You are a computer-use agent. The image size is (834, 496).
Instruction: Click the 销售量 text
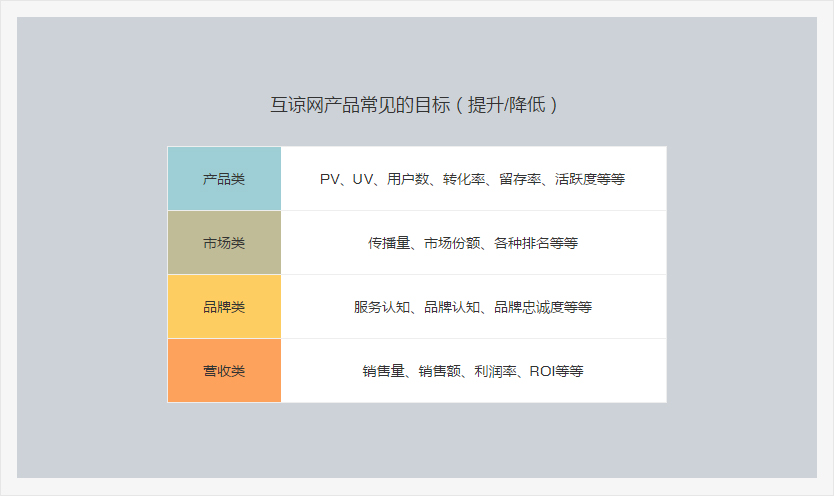coord(383,371)
